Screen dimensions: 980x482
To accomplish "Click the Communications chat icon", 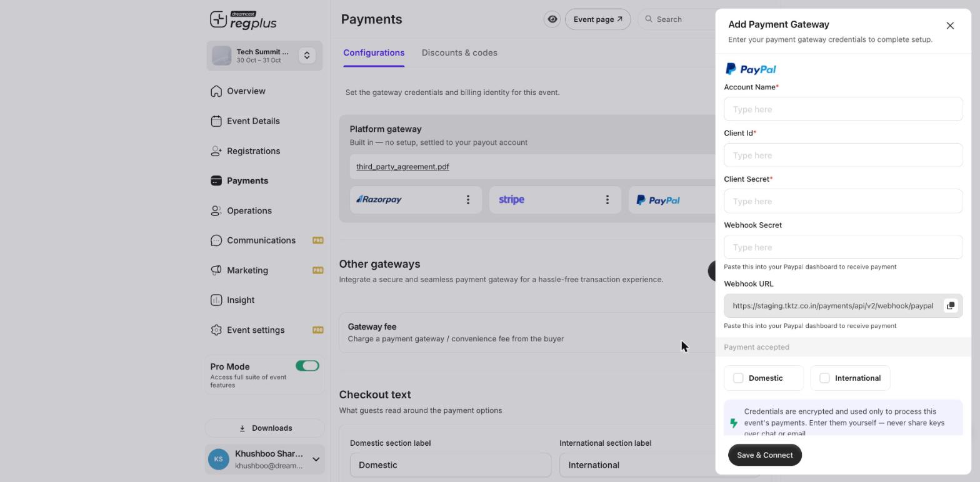I will click(216, 240).
